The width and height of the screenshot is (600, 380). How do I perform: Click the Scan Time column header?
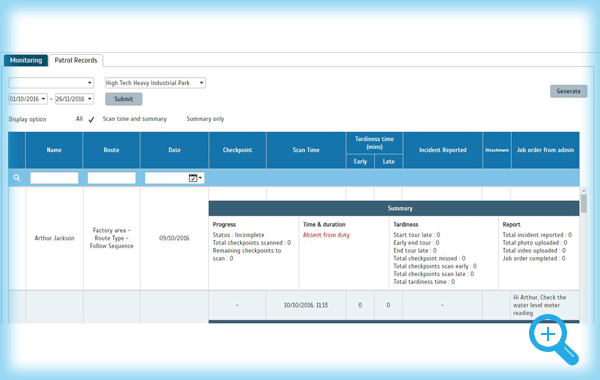(306, 150)
